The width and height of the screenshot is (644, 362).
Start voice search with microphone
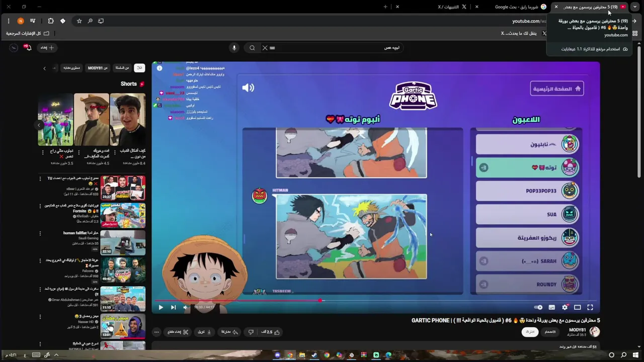point(234,48)
